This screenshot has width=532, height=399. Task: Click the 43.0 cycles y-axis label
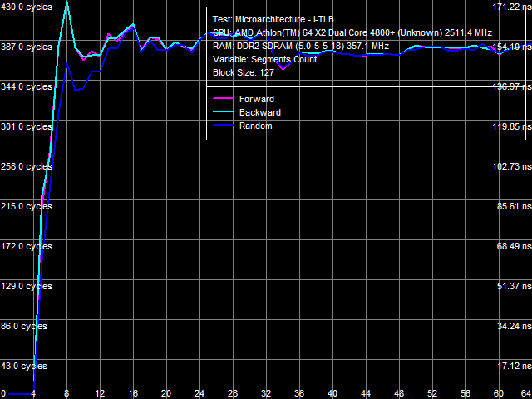[x=24, y=366]
